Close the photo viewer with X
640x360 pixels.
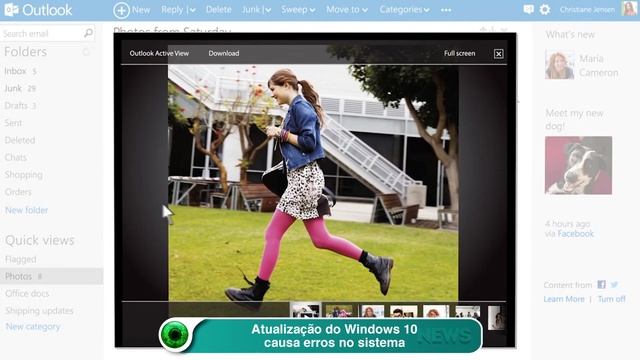(x=498, y=53)
